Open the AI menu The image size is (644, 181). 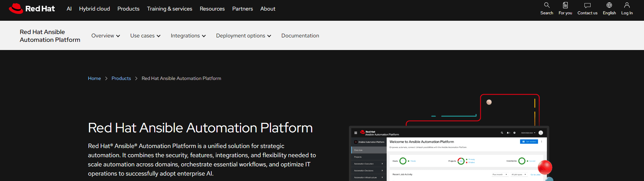(x=69, y=9)
